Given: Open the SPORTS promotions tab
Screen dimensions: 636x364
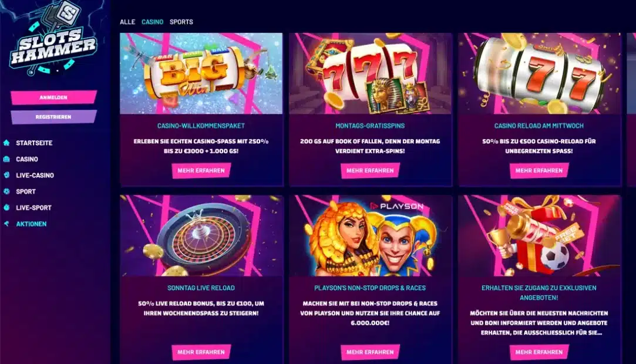Looking at the screenshot, I should (181, 22).
